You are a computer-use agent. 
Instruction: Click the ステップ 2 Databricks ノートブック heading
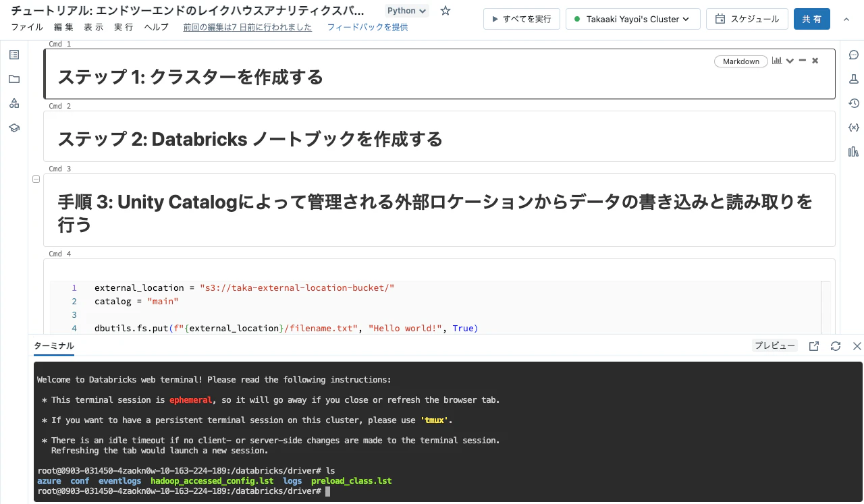(x=250, y=139)
